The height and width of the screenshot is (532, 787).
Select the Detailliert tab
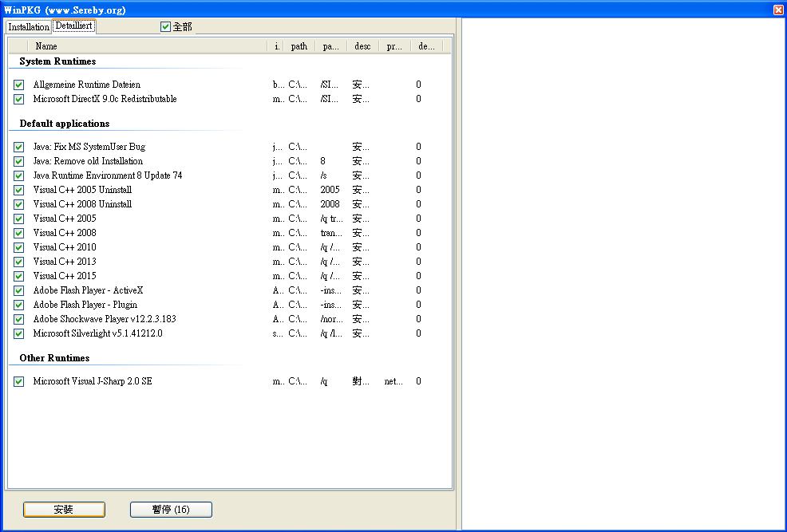pyautogui.click(x=73, y=26)
